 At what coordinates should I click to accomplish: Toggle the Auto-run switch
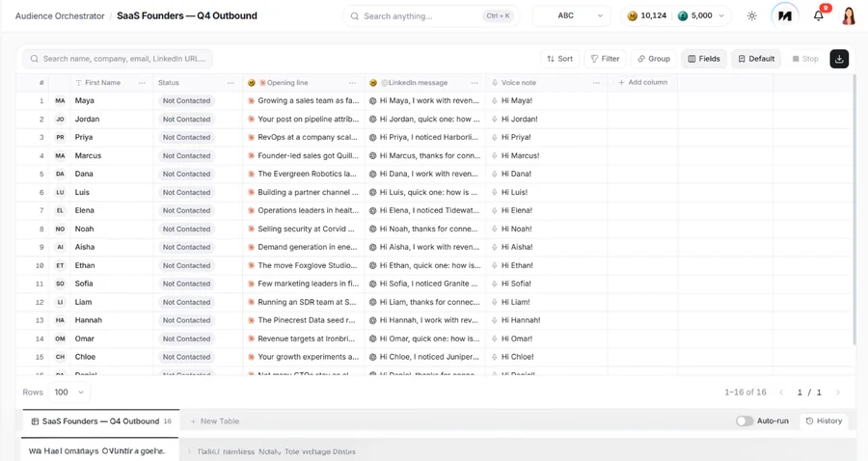(745, 421)
